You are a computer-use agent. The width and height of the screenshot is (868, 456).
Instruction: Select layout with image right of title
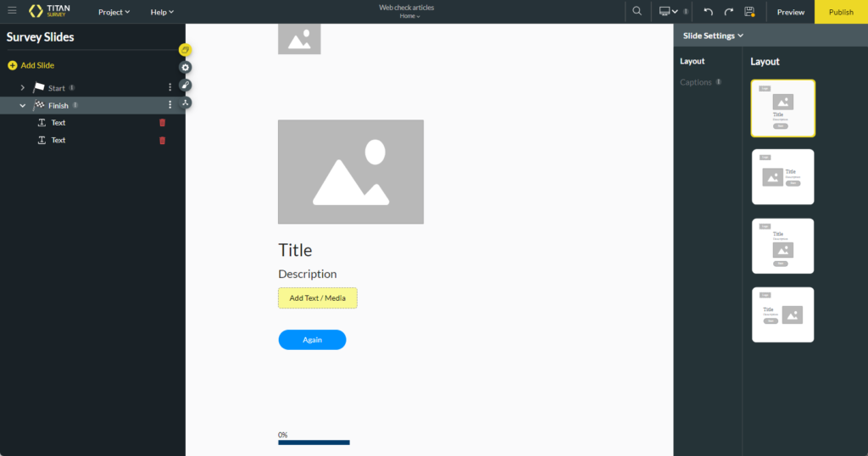[782, 315]
